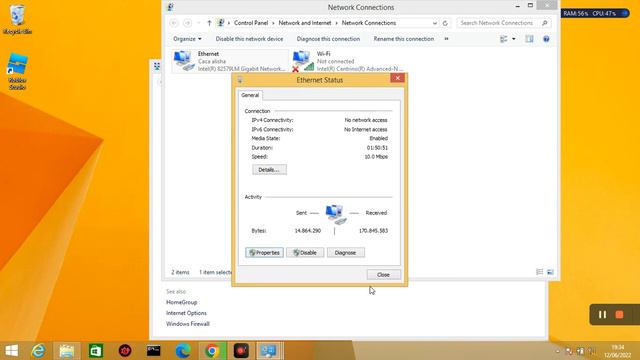Switch to details view in status bar
Screen dimensions: 640x360
pyautogui.click(x=540, y=272)
